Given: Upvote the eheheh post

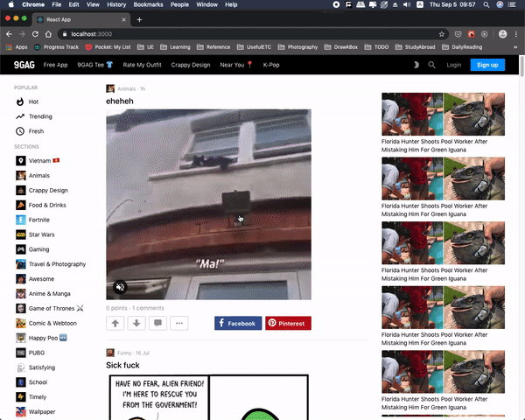Looking at the screenshot, I should (x=115, y=323).
